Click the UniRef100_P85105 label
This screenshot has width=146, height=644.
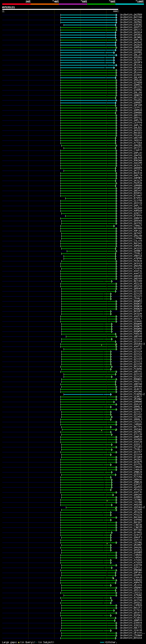pos(131,334)
